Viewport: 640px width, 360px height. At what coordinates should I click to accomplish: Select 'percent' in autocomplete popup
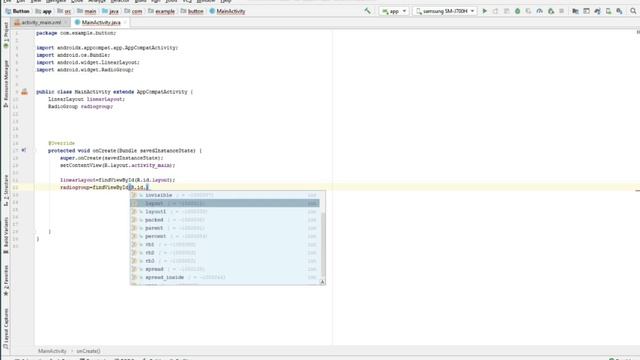coord(225,236)
